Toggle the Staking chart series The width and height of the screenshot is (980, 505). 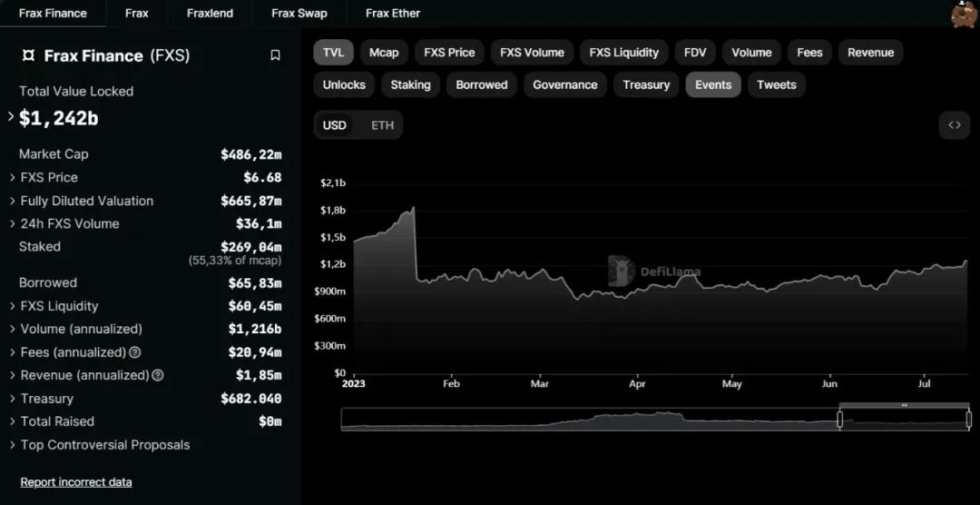click(411, 84)
